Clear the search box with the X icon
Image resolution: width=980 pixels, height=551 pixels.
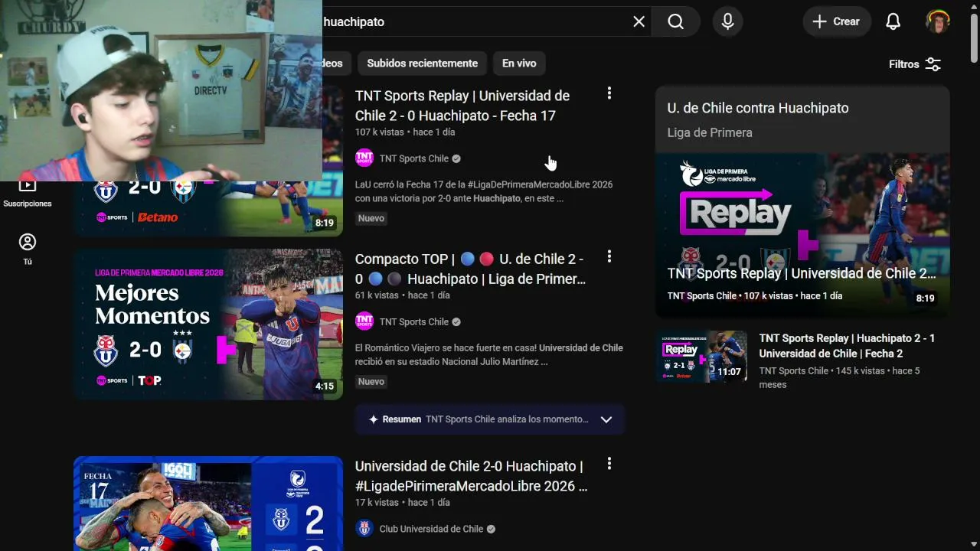point(639,21)
